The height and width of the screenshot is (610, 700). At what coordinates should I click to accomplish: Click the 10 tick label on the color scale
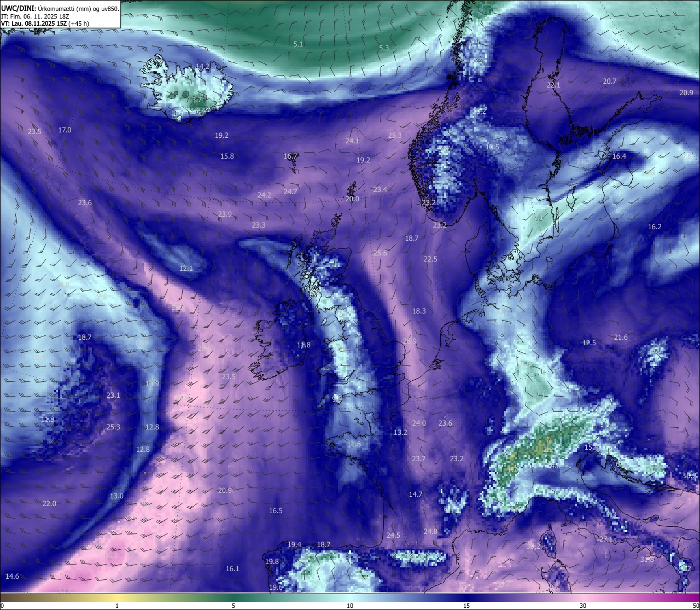coord(350,606)
